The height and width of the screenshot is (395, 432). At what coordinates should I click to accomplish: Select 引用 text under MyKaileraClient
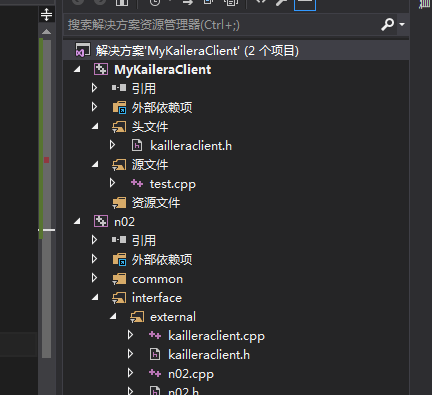pos(144,88)
